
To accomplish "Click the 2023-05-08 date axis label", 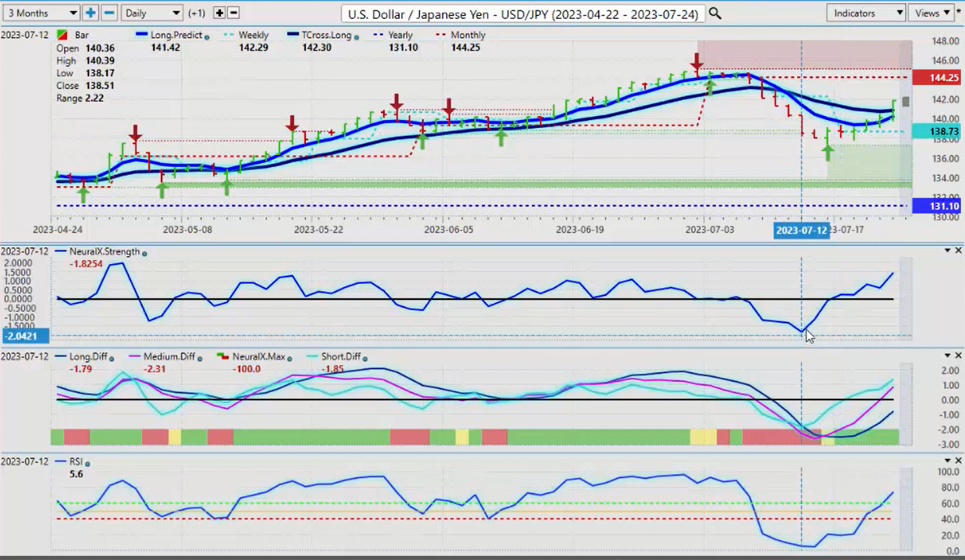I will click(x=187, y=230).
